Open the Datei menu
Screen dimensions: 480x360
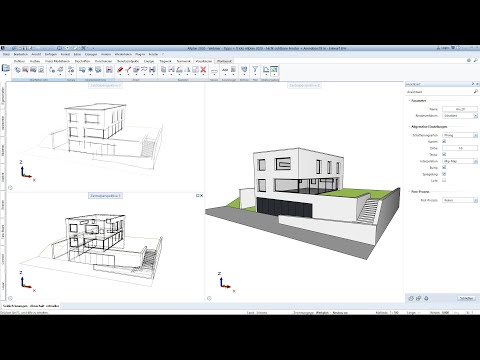(6, 54)
